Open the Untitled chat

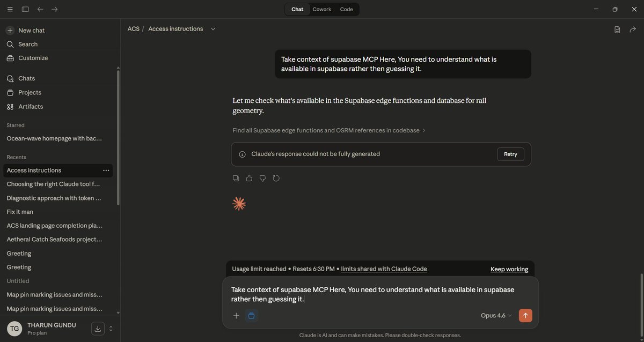pos(18,281)
